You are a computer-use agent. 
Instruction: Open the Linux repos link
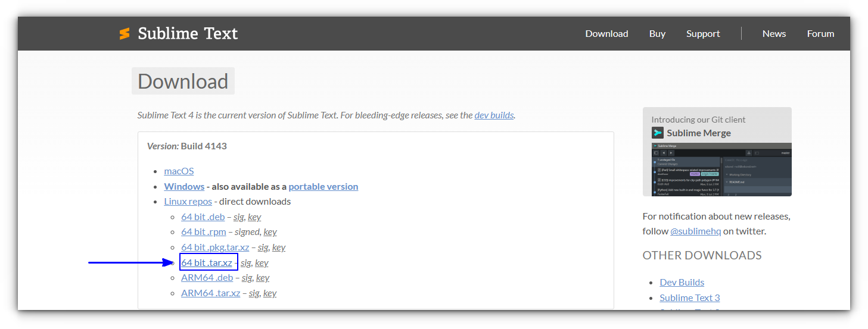point(188,201)
